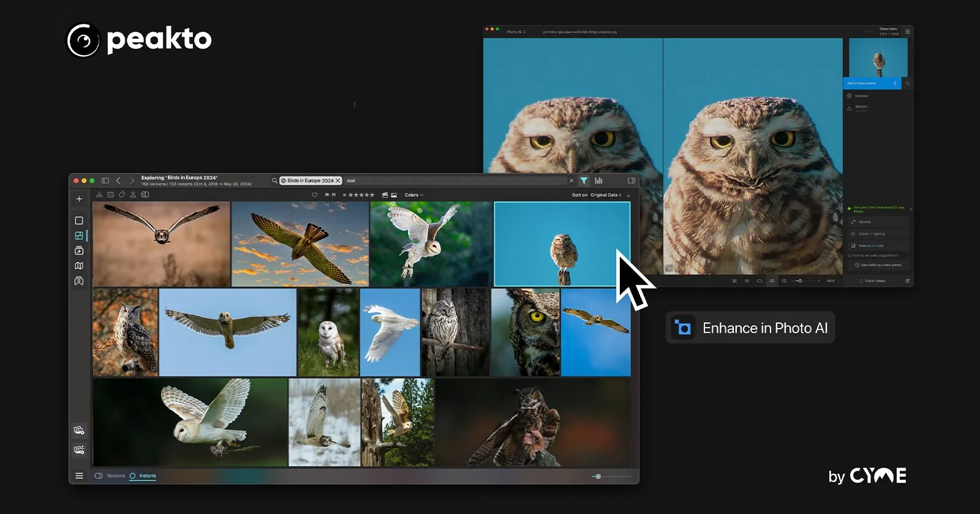Open the filter funnel icon
980x514 pixels.
[x=584, y=181]
